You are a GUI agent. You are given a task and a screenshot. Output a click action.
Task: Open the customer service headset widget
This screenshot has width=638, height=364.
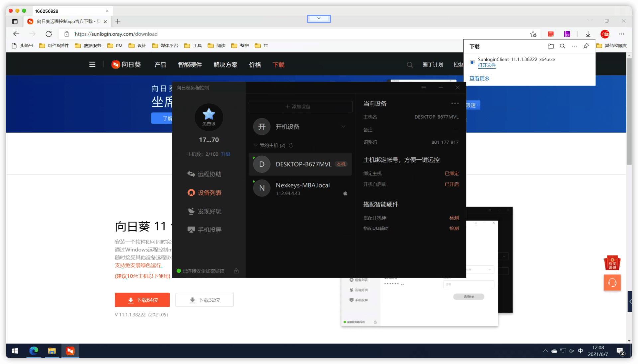612,283
